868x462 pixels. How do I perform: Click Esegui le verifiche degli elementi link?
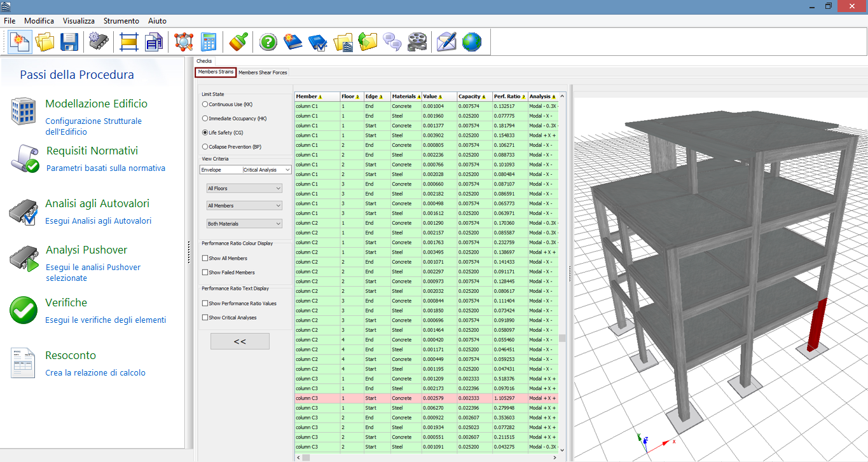[105, 320]
